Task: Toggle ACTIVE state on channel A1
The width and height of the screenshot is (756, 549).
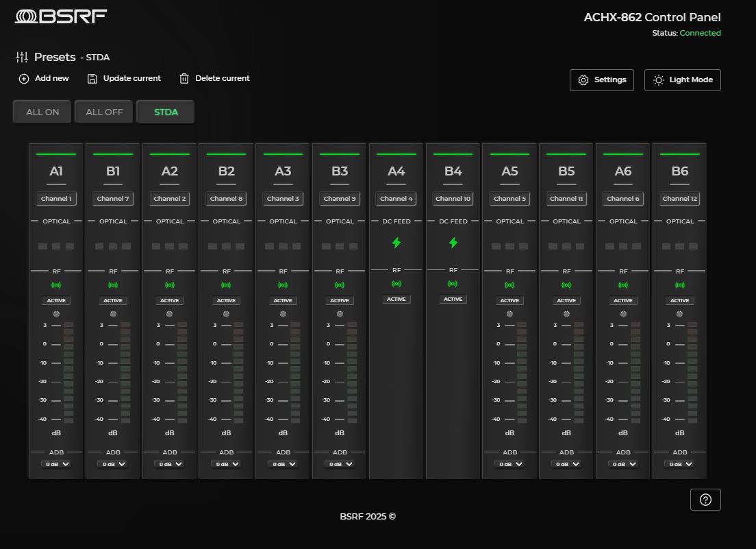Action: [56, 301]
